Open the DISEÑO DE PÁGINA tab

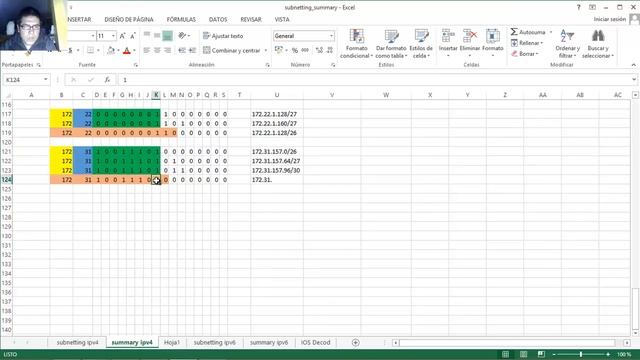129,19
